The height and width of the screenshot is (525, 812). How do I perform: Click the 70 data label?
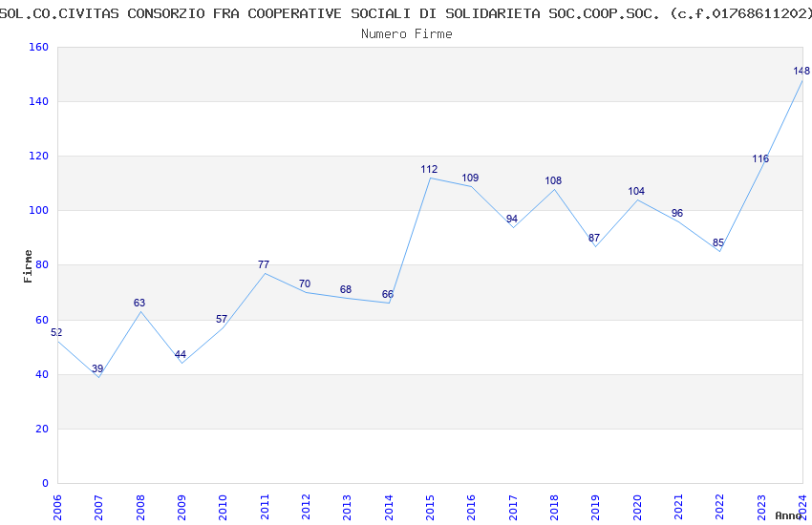point(305,283)
